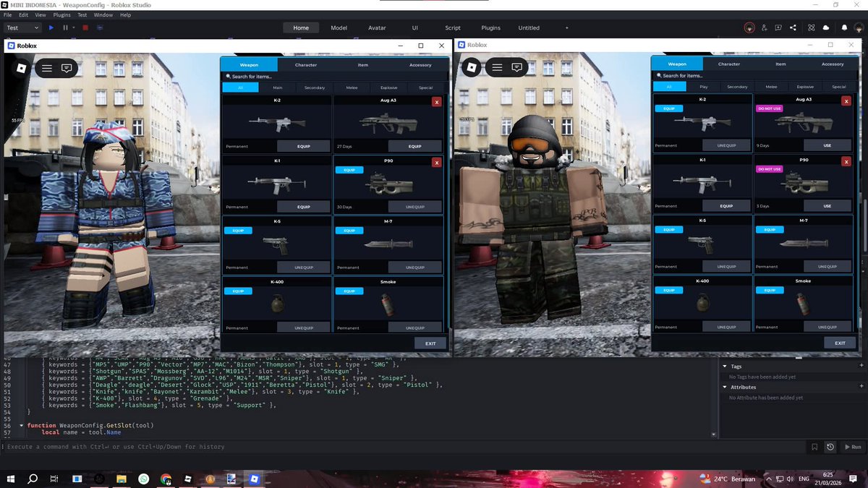Open the File menu
The width and height of the screenshot is (868, 488).
pyautogui.click(x=8, y=14)
